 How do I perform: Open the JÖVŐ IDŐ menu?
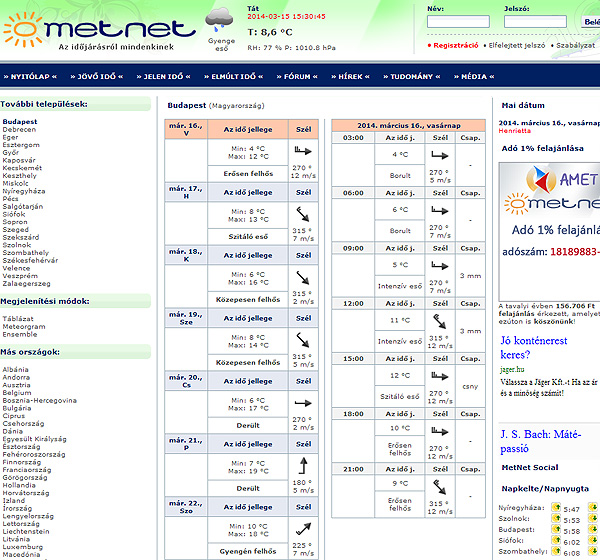[97, 77]
